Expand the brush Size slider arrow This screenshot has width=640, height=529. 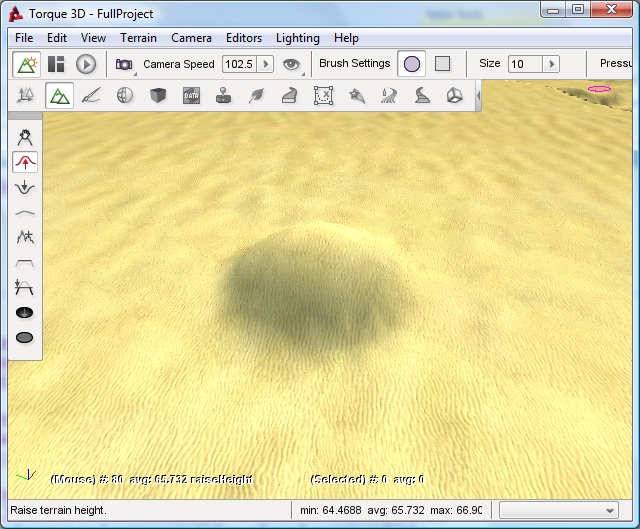coord(550,64)
